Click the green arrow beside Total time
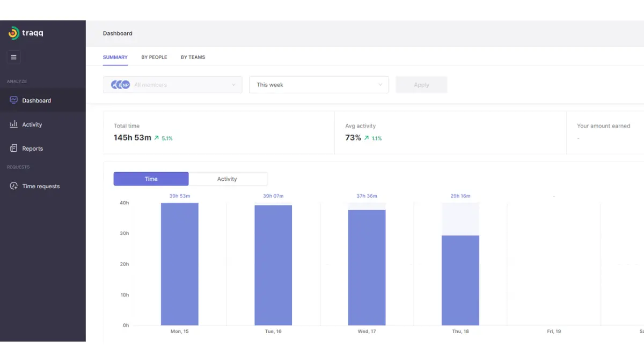 [x=156, y=138]
